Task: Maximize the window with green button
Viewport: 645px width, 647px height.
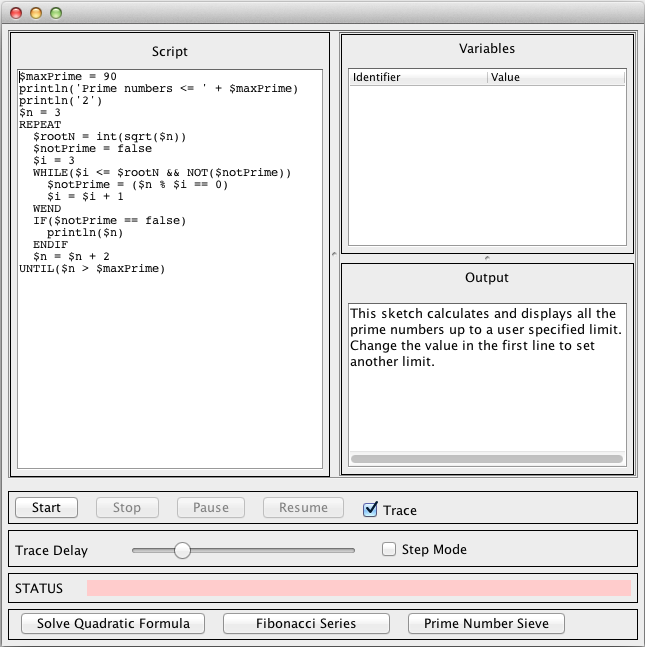Action: click(56, 13)
